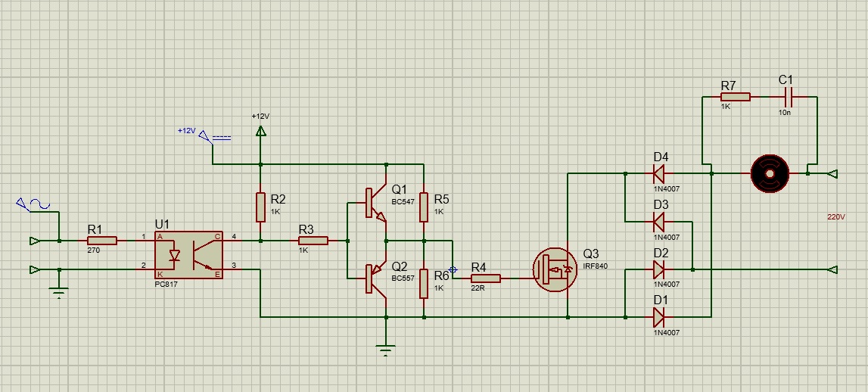Click resistor R4 body

[486, 278]
